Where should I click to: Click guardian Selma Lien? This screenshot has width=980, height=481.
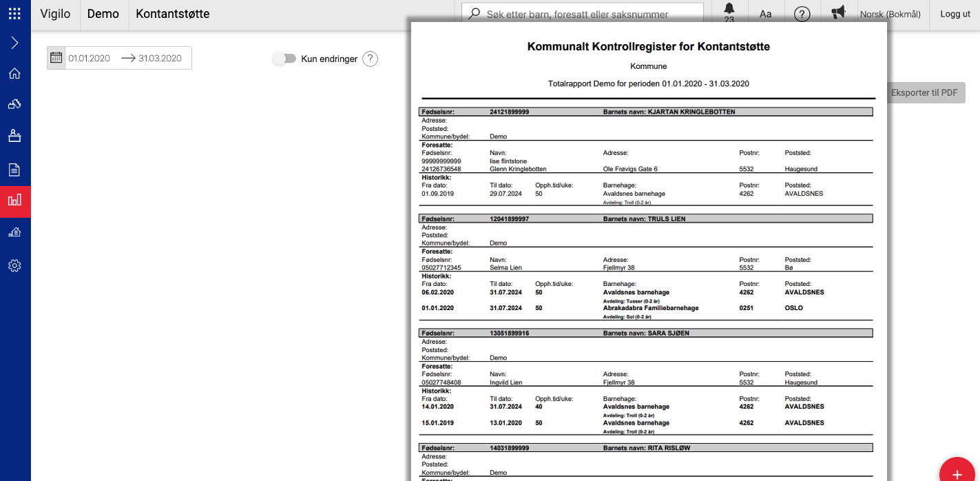(x=506, y=267)
